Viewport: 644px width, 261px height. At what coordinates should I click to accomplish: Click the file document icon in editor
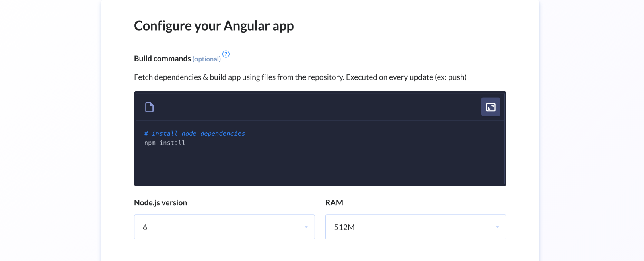(149, 107)
